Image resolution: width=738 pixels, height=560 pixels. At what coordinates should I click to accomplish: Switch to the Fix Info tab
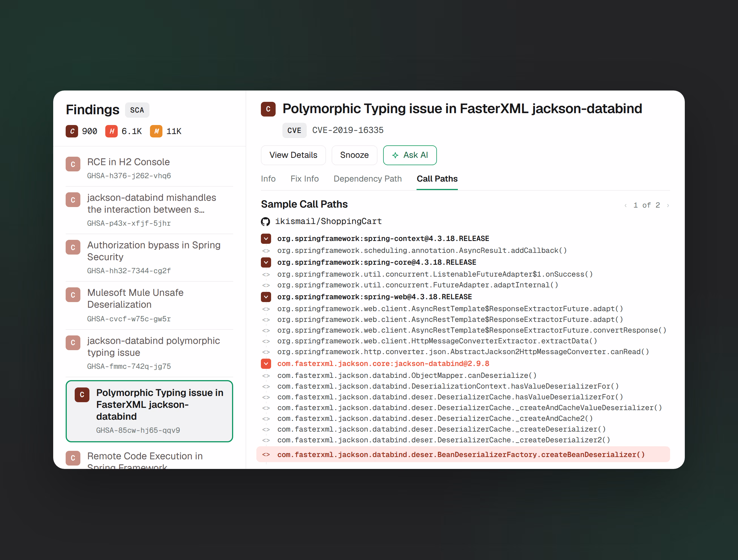(304, 179)
